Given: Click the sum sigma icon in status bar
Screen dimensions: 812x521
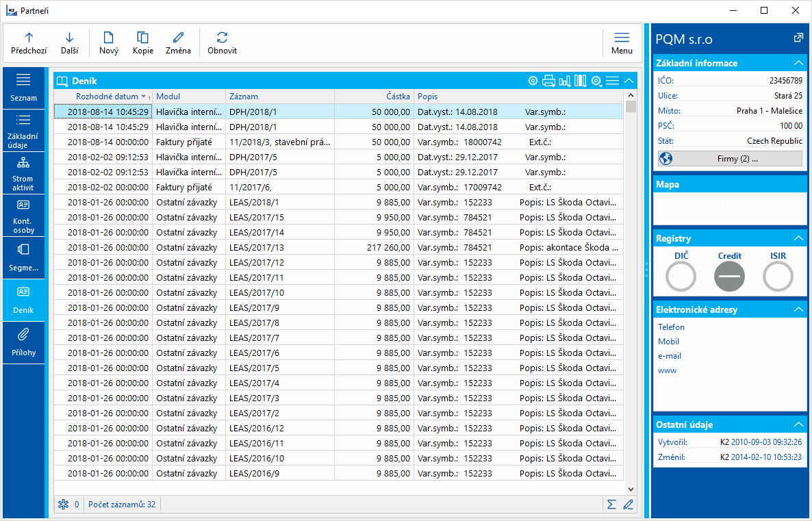Looking at the screenshot, I should point(611,505).
